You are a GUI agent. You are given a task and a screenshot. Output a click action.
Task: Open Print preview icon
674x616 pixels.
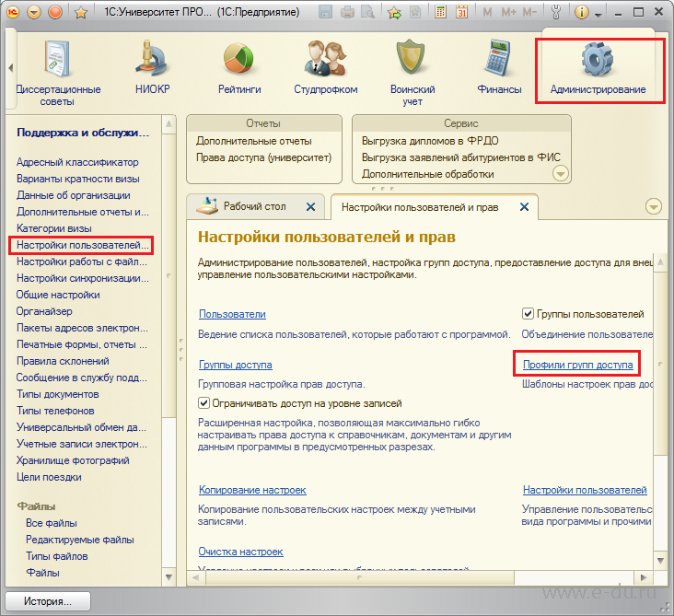(367, 13)
